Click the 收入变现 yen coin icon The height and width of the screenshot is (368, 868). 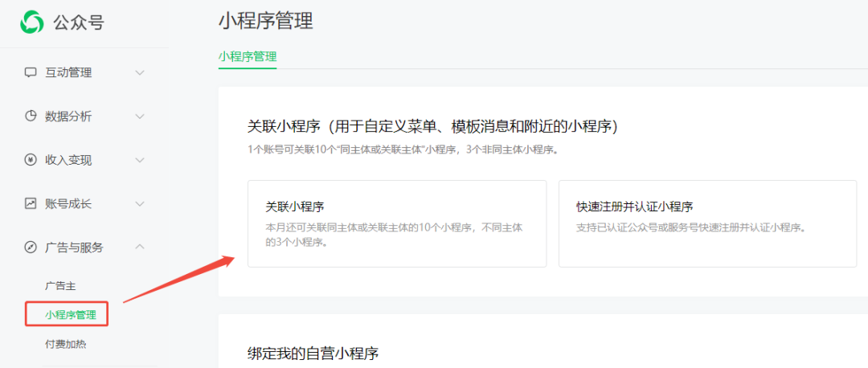click(31, 160)
